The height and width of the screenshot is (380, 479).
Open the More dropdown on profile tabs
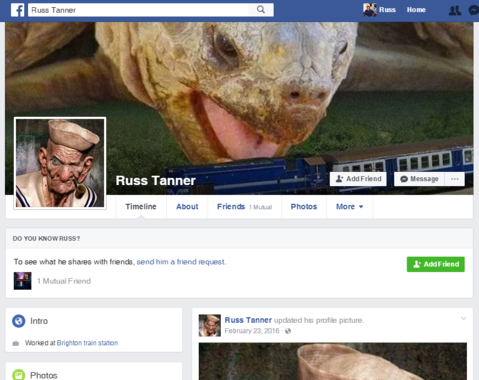point(350,207)
